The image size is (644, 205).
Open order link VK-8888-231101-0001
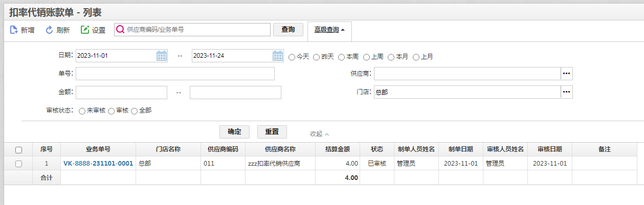point(98,164)
